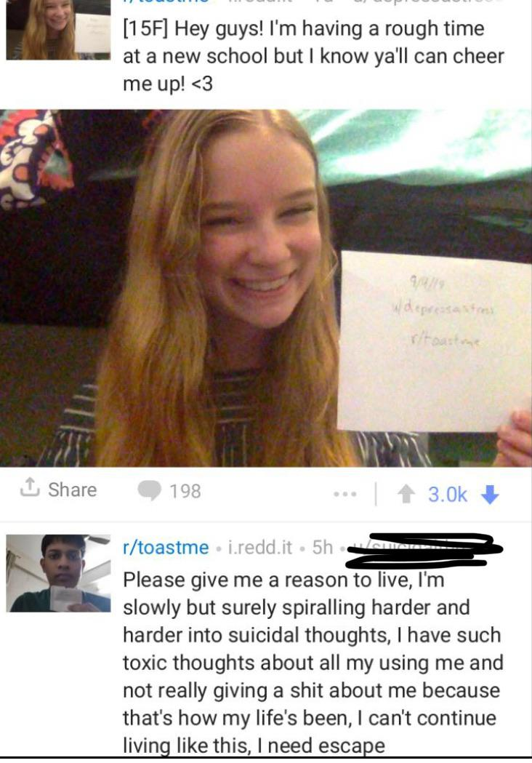Open the i.redd.it source link
This screenshot has height=763, width=532.
click(259, 548)
